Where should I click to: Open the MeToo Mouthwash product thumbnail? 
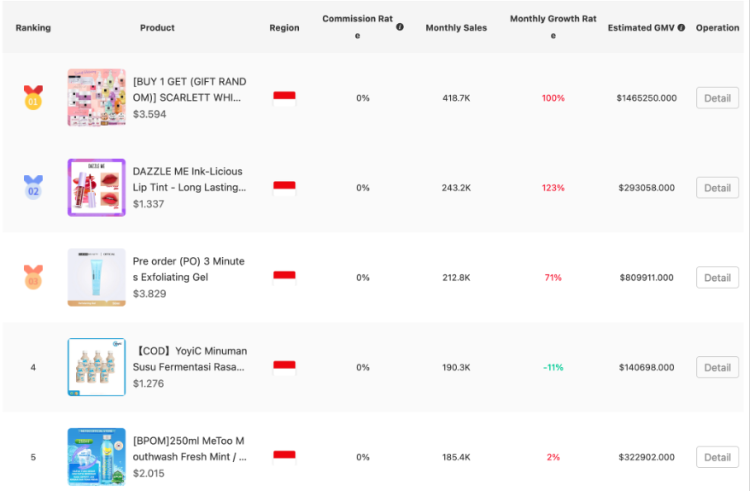pos(96,457)
